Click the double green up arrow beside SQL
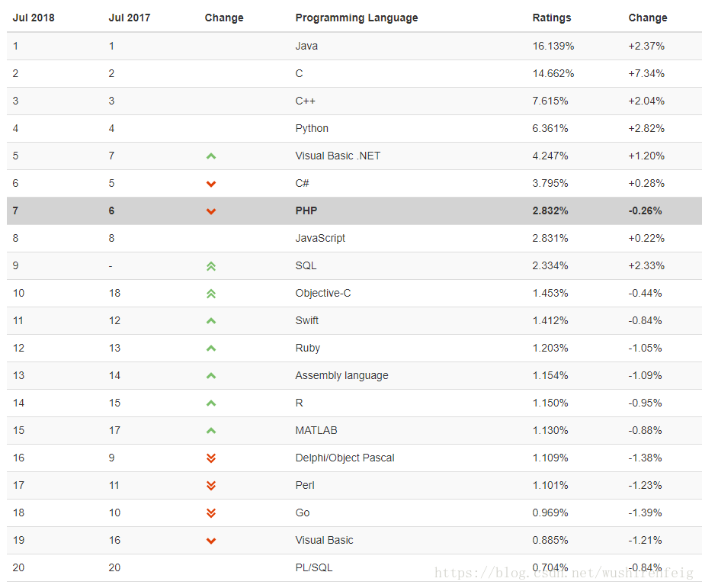Viewport: 702px width, 588px height. 211,266
